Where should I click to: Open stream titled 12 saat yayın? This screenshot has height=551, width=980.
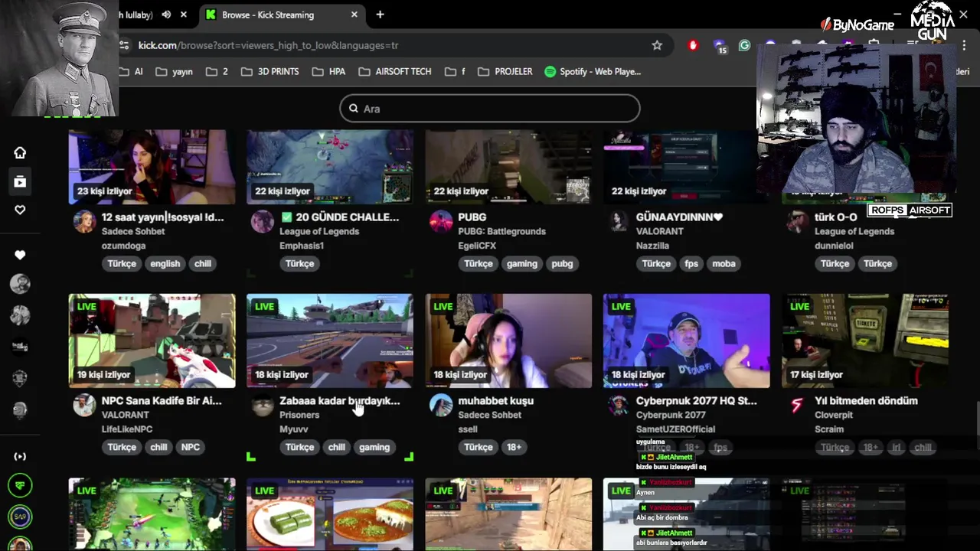(x=163, y=217)
